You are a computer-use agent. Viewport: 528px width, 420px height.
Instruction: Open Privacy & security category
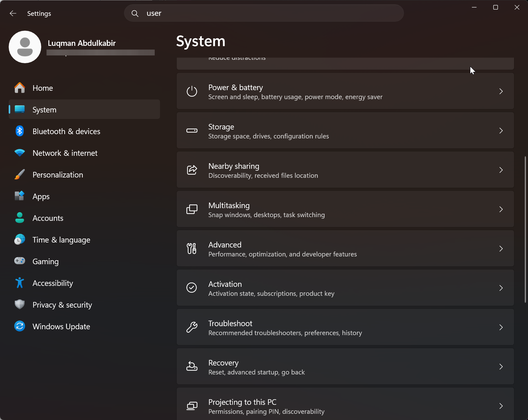(84, 305)
